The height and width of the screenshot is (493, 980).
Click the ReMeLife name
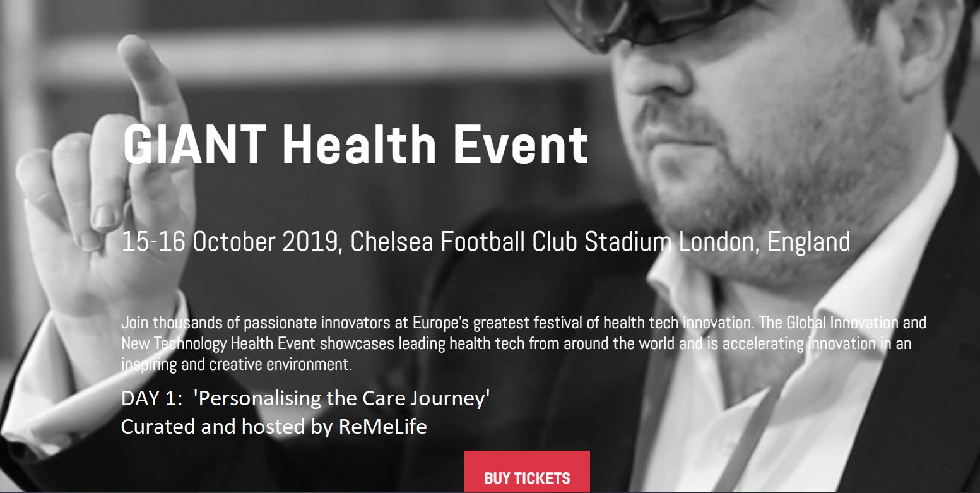(382, 427)
